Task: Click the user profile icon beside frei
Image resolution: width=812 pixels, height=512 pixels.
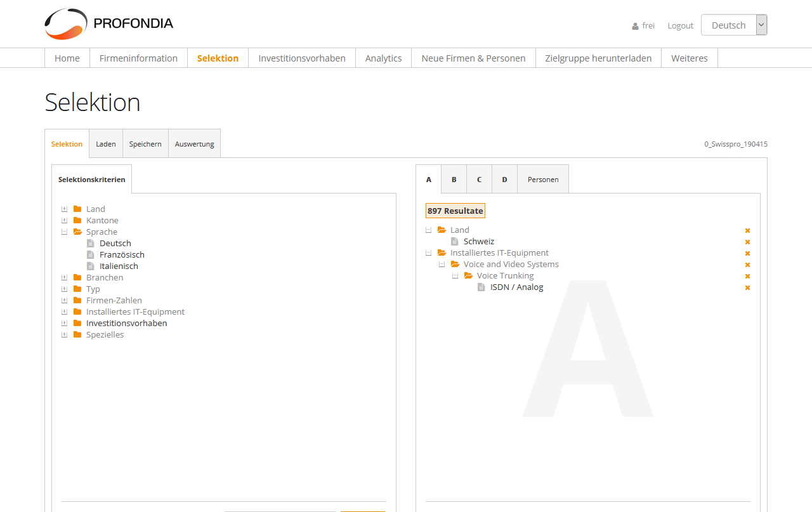Action: click(x=635, y=26)
